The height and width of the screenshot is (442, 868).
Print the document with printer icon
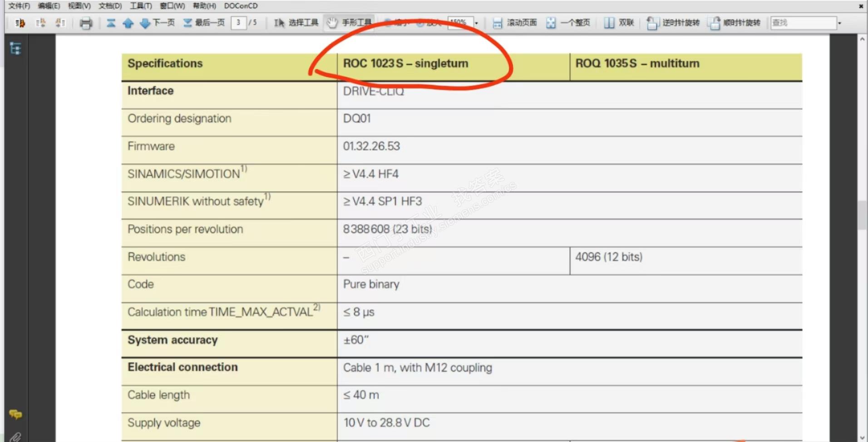pos(86,23)
